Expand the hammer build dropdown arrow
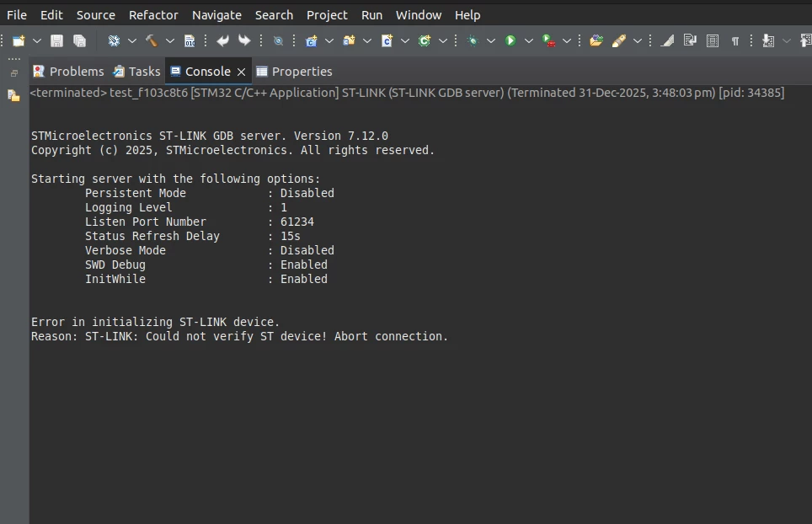Image resolution: width=812 pixels, height=524 pixels. (x=170, y=41)
